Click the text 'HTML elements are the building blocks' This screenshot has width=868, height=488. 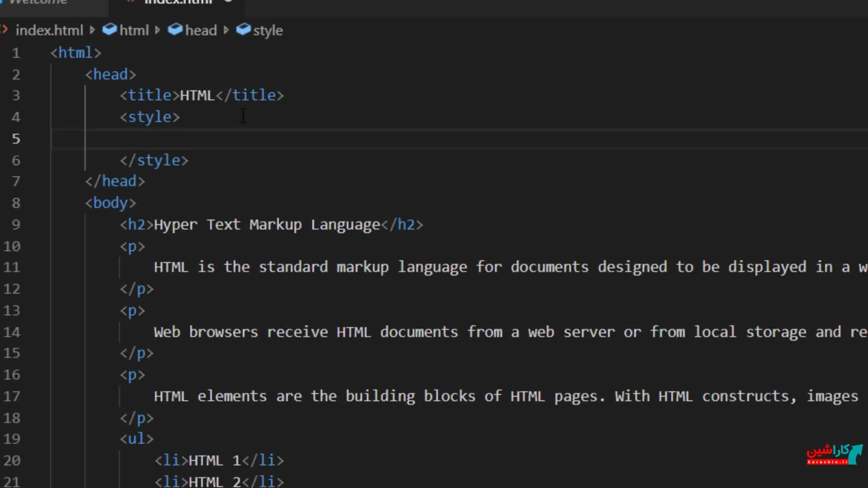click(x=315, y=396)
